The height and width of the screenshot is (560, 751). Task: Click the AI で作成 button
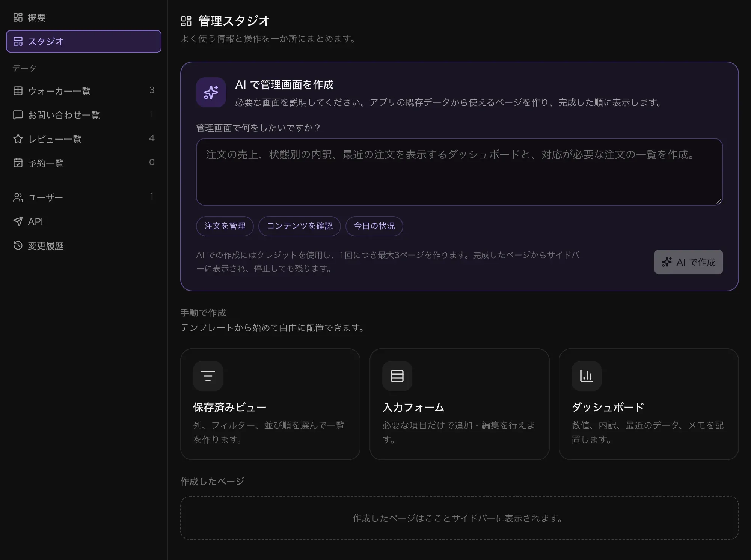pos(688,262)
